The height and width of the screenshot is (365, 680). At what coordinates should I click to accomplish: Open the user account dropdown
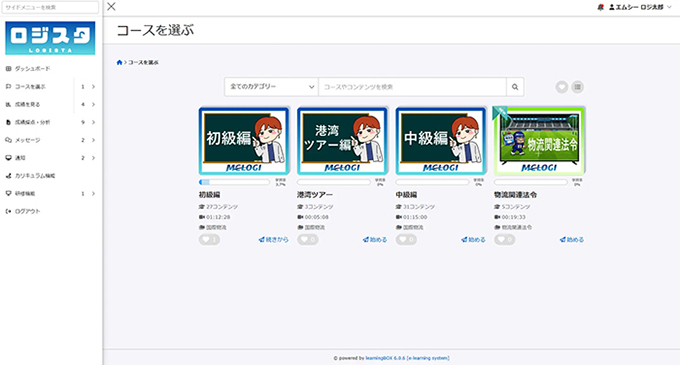640,7
